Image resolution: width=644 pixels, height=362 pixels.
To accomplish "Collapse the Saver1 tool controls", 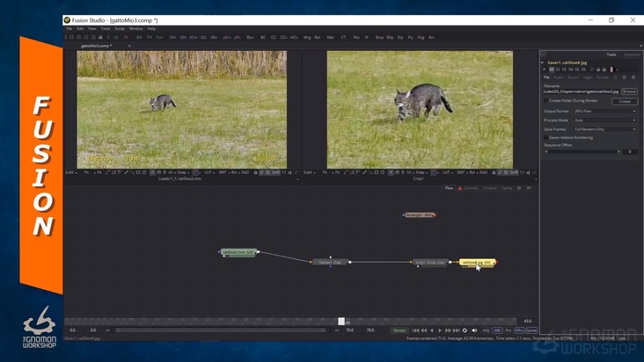I will pos(543,62).
